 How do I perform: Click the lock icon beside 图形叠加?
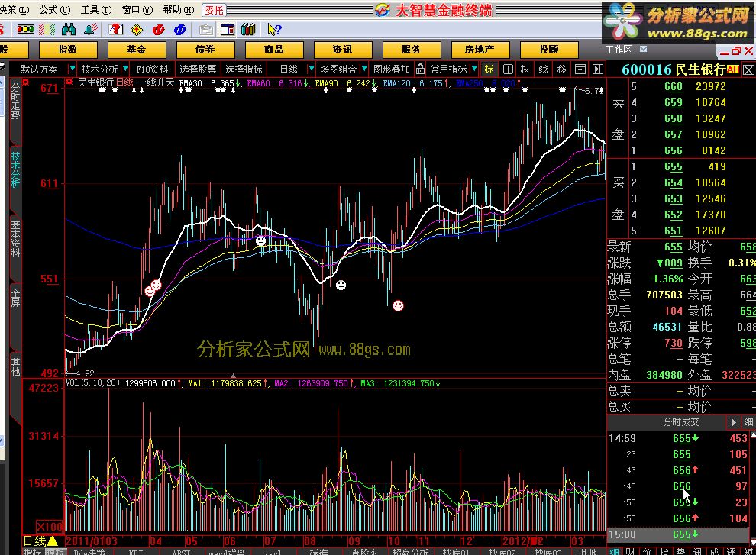pos(420,69)
